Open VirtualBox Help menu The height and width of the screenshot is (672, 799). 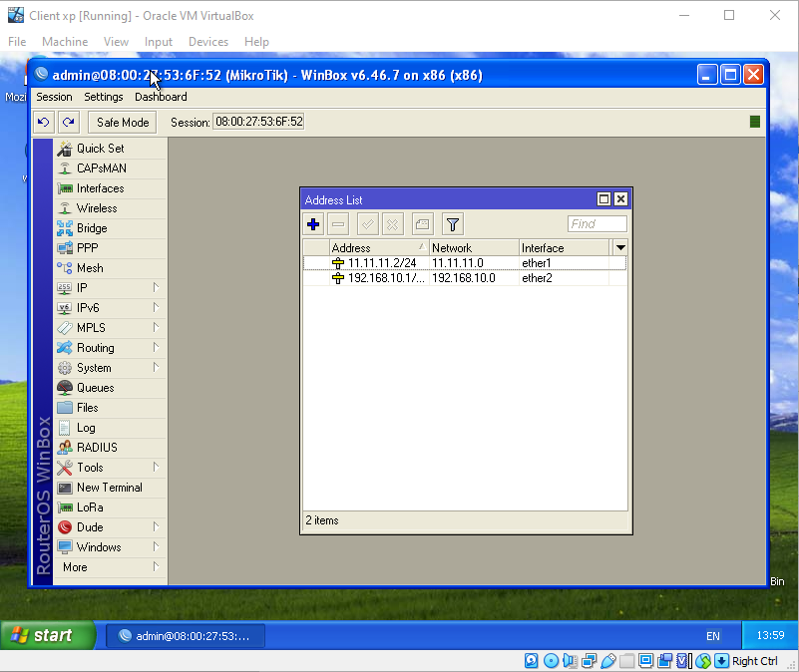pos(256,42)
